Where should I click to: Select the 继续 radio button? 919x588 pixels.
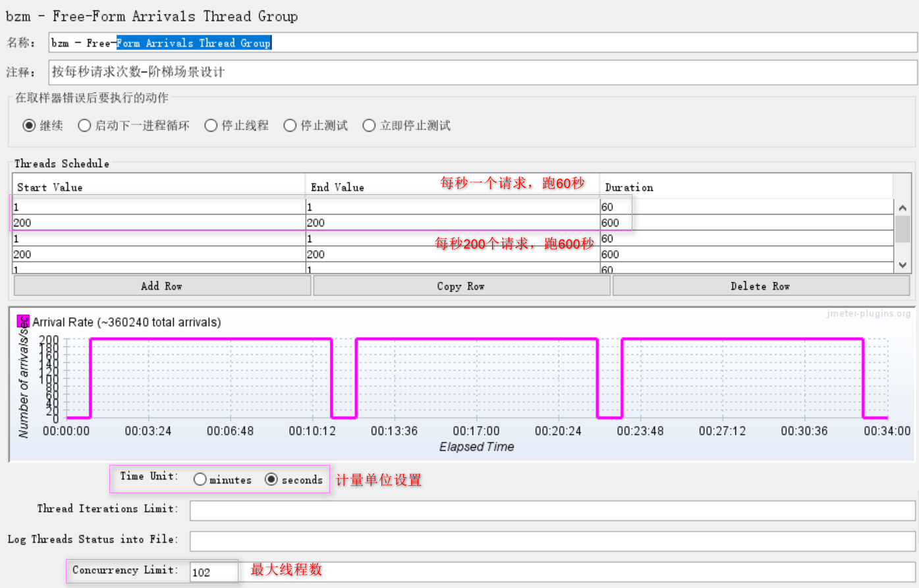click(x=29, y=125)
